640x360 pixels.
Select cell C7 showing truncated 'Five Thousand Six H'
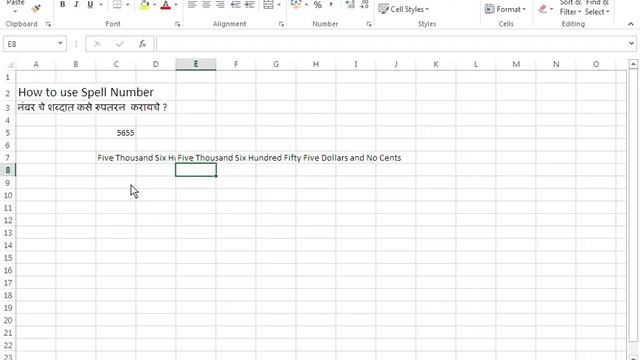pos(116,158)
